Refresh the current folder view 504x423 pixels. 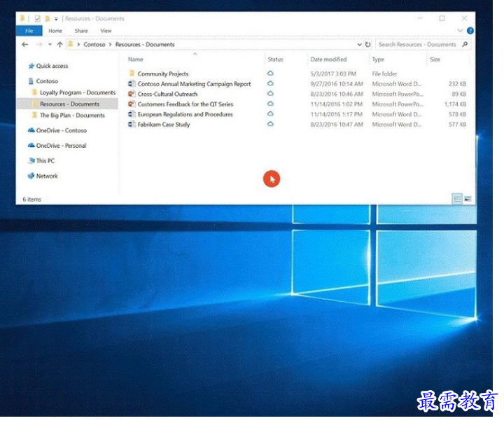coord(368,45)
